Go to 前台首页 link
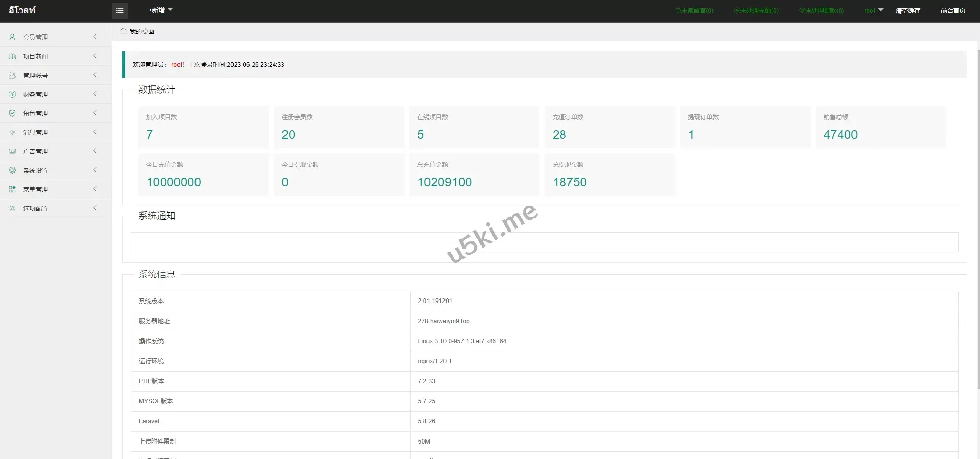 tap(953, 11)
